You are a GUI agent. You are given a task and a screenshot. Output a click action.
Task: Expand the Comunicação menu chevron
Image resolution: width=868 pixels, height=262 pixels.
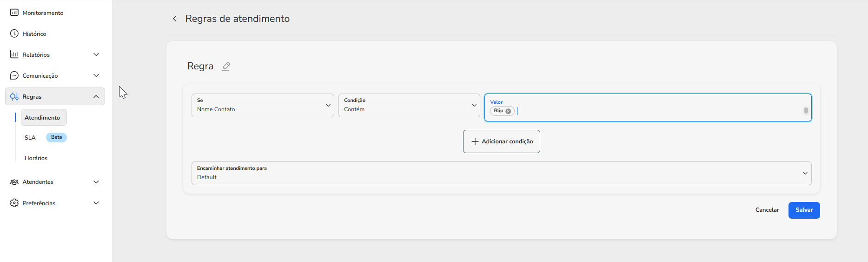coord(96,75)
